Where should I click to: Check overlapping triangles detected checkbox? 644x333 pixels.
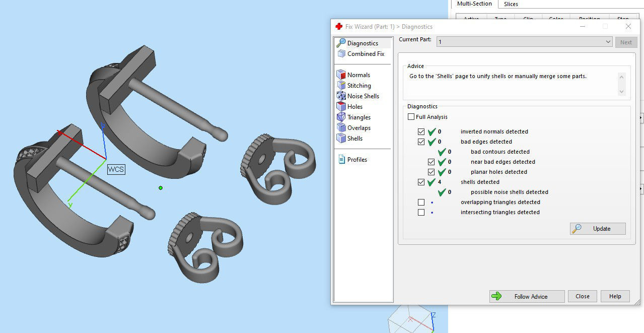[421, 203]
